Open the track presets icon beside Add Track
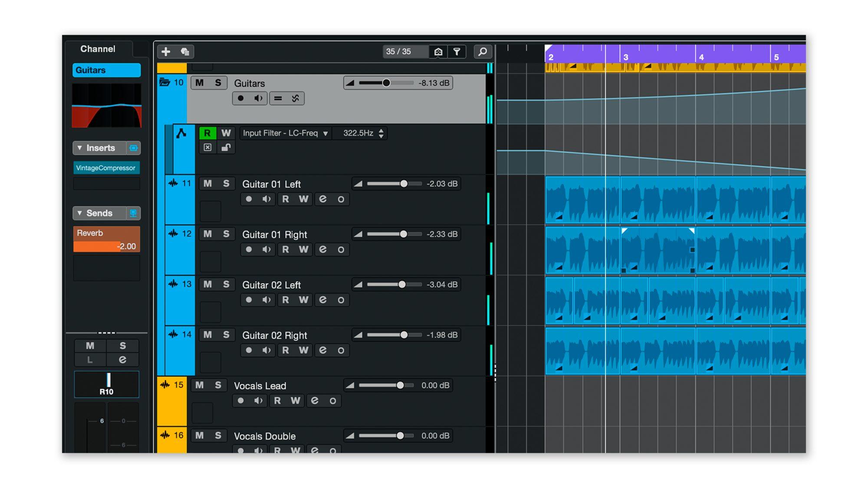The height and width of the screenshot is (488, 868). 185,52
